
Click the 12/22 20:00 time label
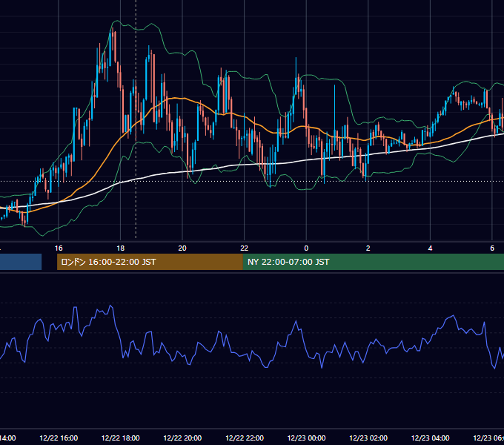point(182,438)
